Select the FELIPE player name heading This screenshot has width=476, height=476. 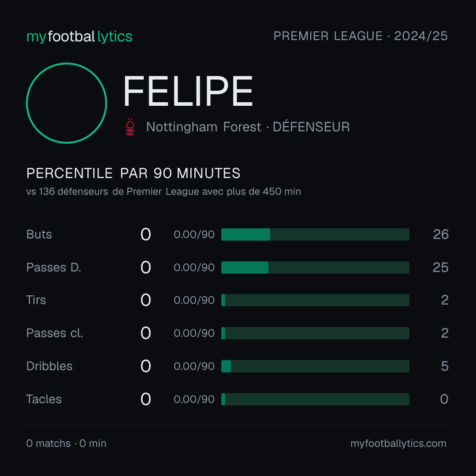pos(188,91)
